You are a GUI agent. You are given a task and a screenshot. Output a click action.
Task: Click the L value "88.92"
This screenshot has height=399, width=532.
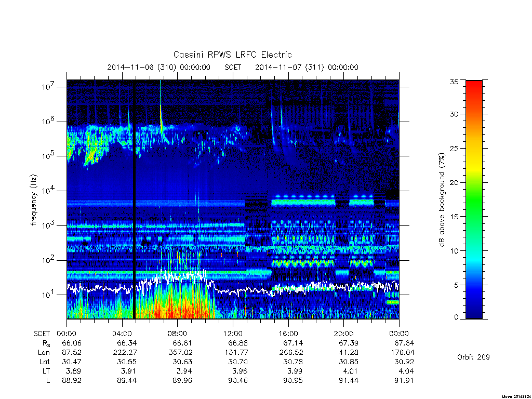tap(72, 381)
